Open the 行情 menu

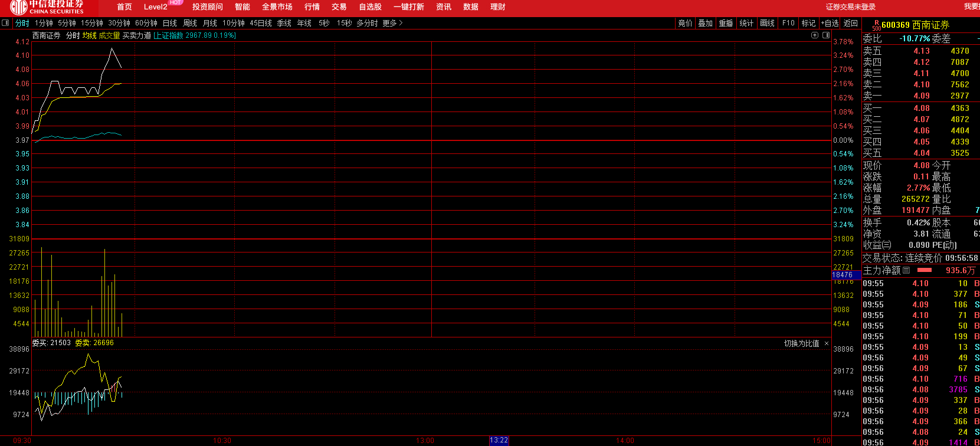pos(312,7)
